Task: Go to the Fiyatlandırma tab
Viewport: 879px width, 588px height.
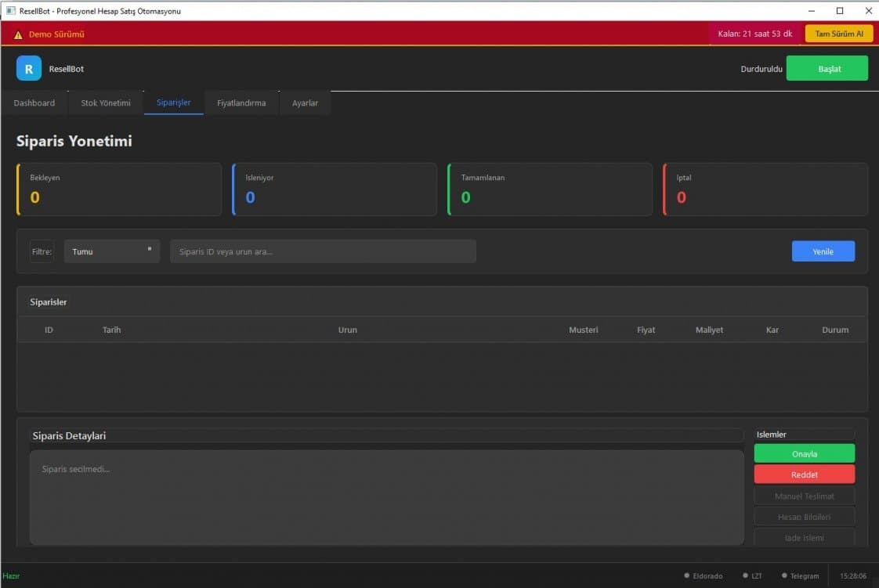Action: (241, 103)
